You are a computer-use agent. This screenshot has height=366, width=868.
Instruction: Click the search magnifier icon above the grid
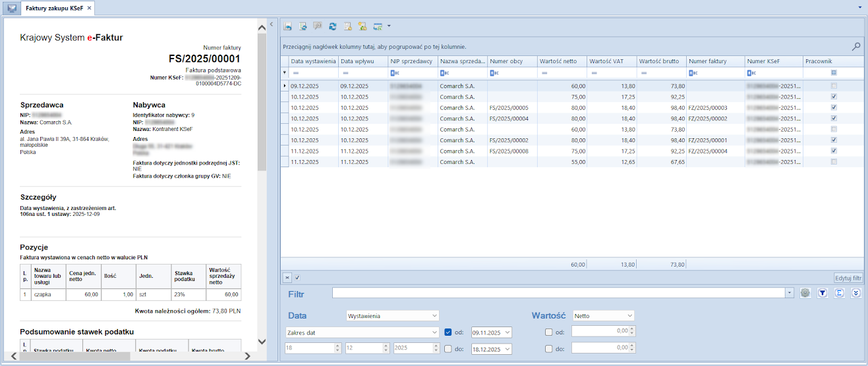tap(855, 47)
